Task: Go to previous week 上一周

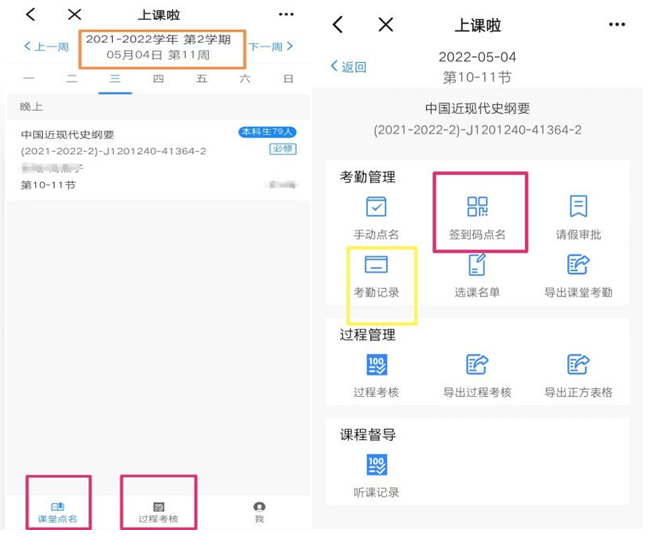Action: [46, 47]
